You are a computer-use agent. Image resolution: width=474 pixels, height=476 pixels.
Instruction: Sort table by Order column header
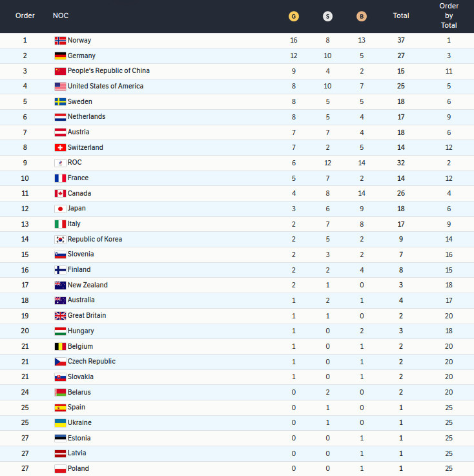coord(25,16)
